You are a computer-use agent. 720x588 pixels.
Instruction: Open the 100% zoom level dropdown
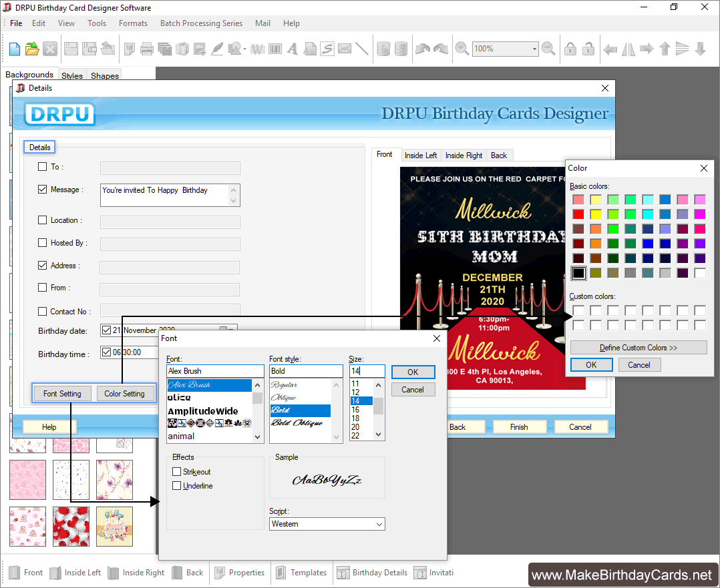(534, 49)
